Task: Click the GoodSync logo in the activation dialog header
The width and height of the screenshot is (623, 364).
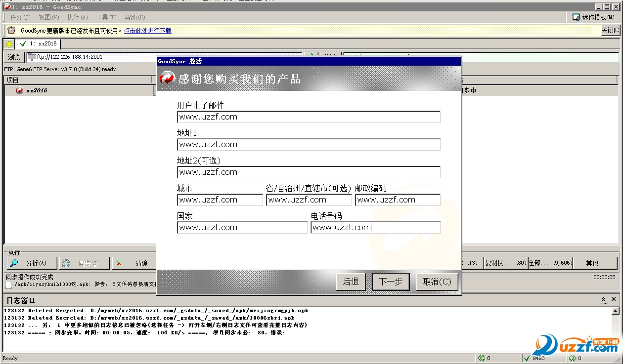Action: click(168, 78)
